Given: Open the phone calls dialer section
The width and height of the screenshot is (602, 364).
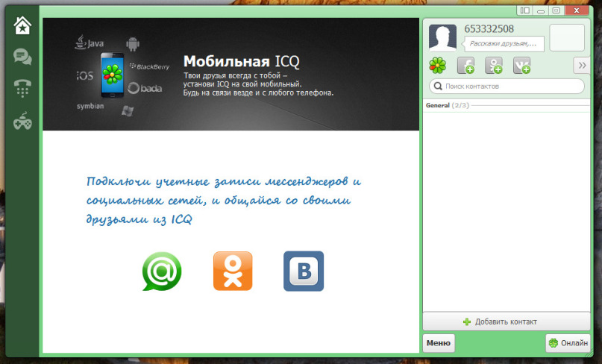Looking at the screenshot, I should click(x=22, y=88).
